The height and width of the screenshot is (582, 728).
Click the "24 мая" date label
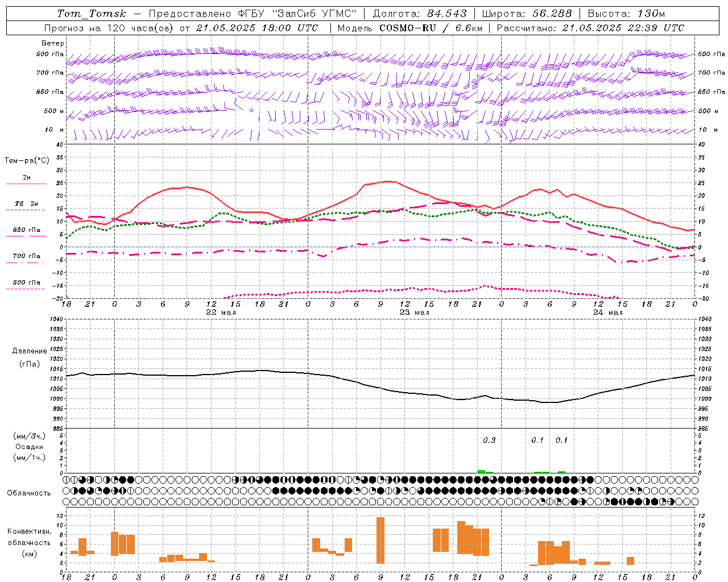(x=607, y=313)
